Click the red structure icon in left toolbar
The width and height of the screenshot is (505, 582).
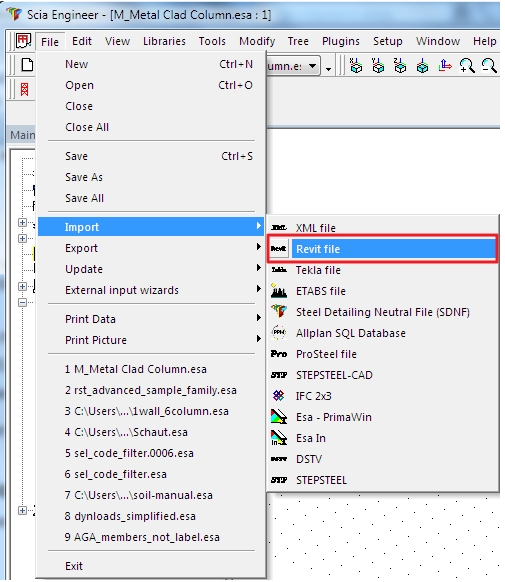24,89
